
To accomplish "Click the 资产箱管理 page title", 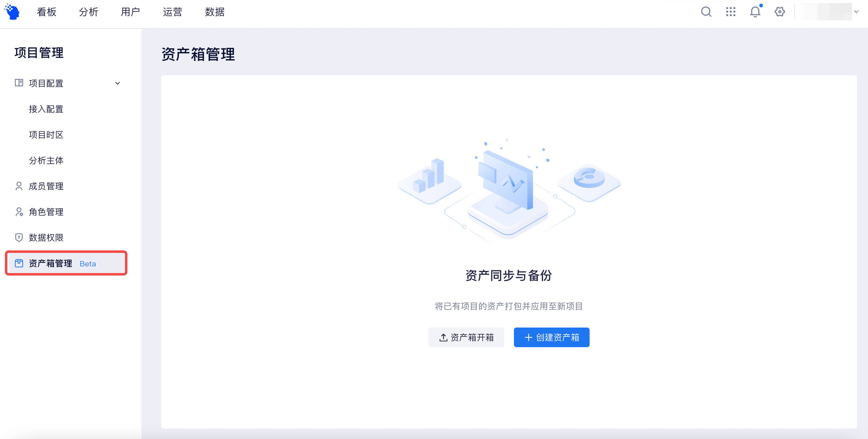I will click(x=198, y=54).
